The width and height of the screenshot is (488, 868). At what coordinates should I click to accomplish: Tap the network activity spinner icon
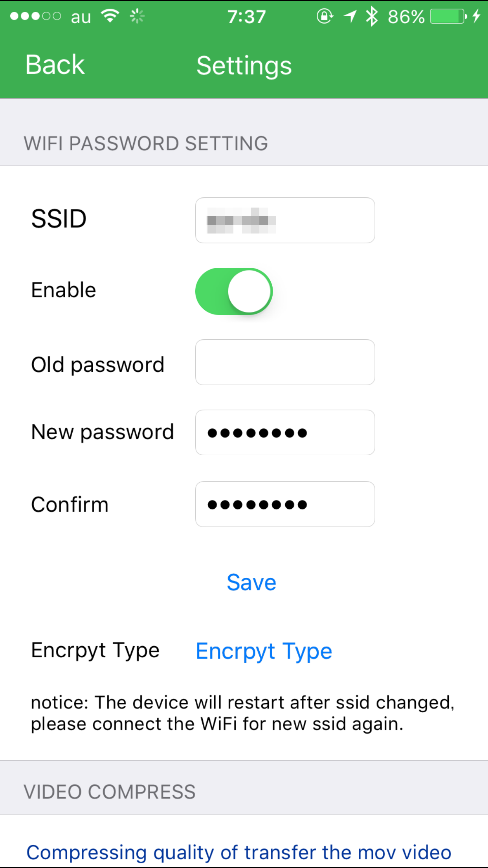[137, 17]
